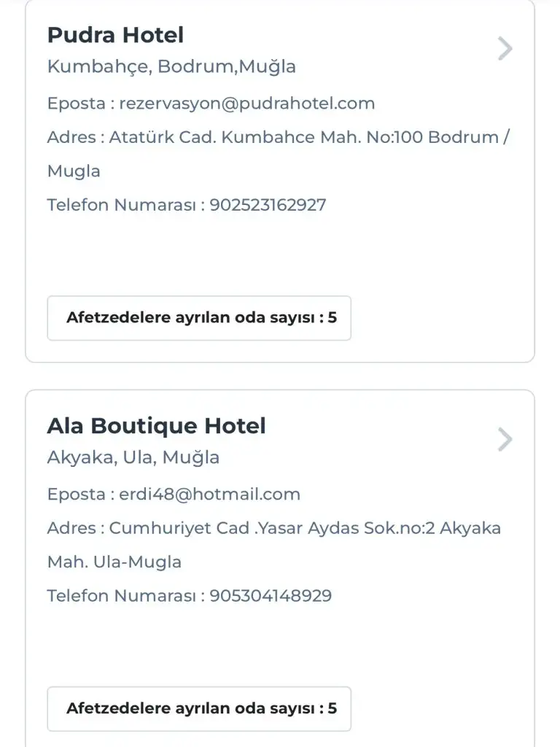This screenshot has height=747, width=560.
Task: Tap the rezervasyon@pudrahotel.com email address
Action: 246,104
